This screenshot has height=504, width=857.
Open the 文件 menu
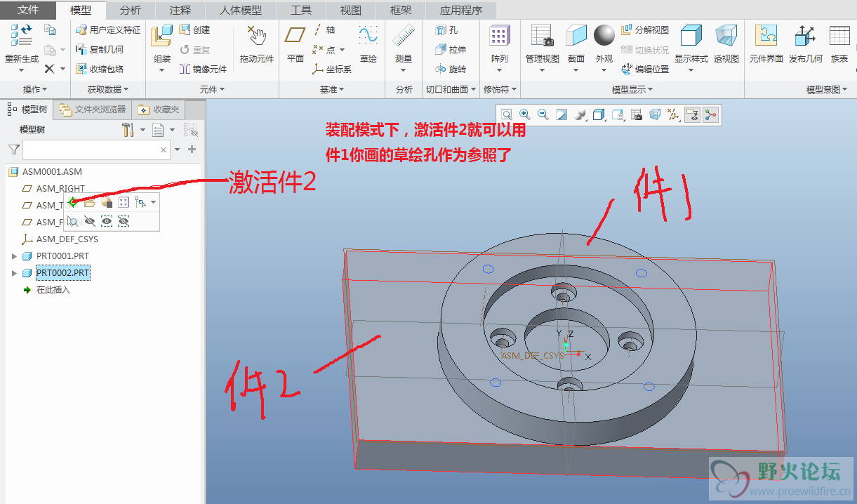click(28, 10)
